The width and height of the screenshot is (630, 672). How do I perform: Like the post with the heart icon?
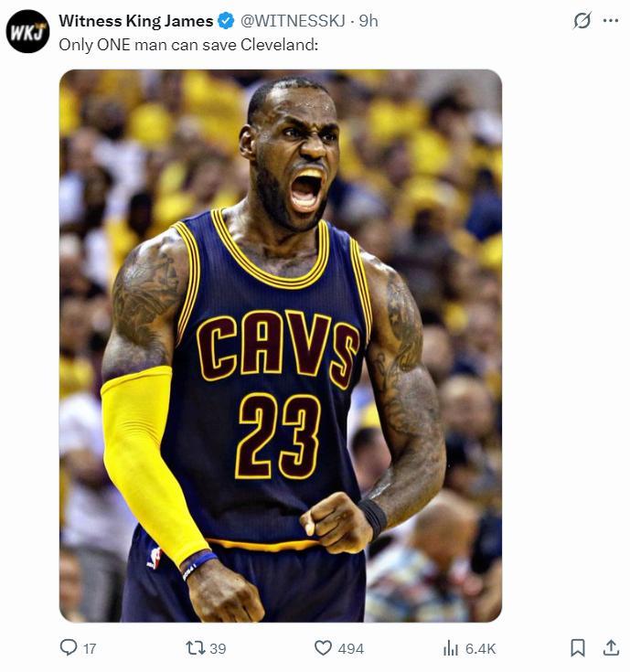click(x=323, y=647)
